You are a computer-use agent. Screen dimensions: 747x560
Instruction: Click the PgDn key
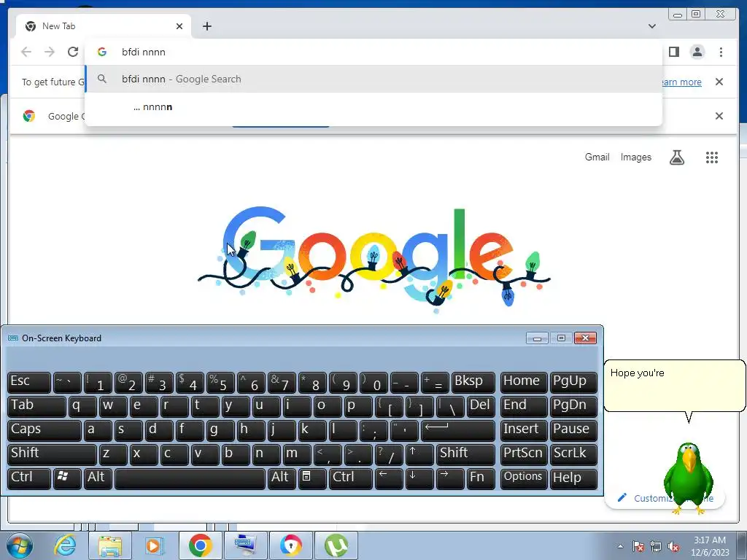pyautogui.click(x=573, y=406)
